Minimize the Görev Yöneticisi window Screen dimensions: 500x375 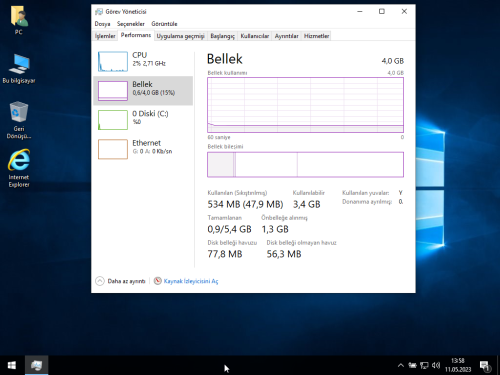360,12
